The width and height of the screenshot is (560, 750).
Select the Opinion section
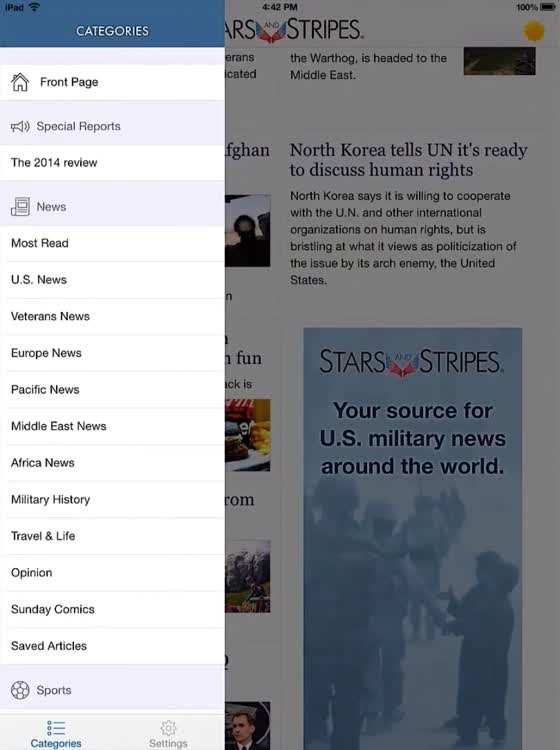112,573
